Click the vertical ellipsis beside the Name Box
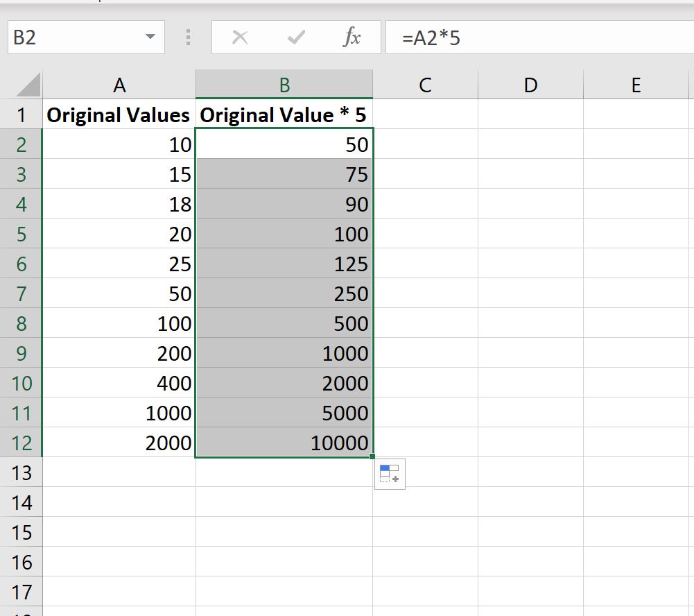 [x=187, y=38]
